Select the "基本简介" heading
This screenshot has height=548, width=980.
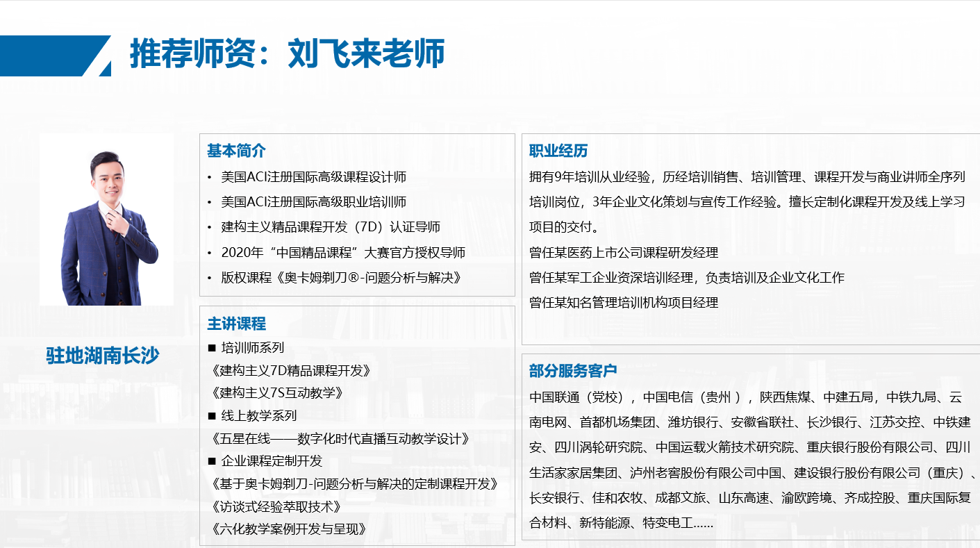pos(236,151)
